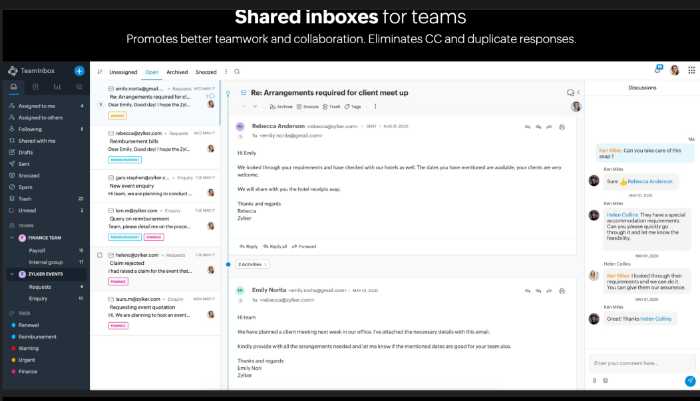Viewport: 700px width, 401px height.
Task: Open Tags option in thread toolbar
Action: (x=353, y=107)
